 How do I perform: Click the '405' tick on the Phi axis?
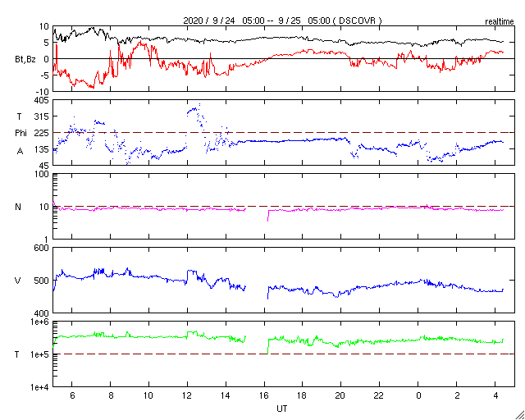click(42, 100)
